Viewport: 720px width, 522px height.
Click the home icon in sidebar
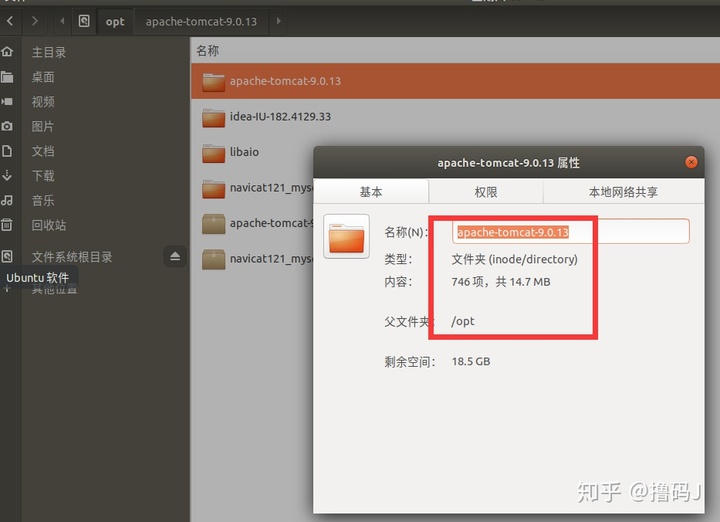[x=7, y=52]
